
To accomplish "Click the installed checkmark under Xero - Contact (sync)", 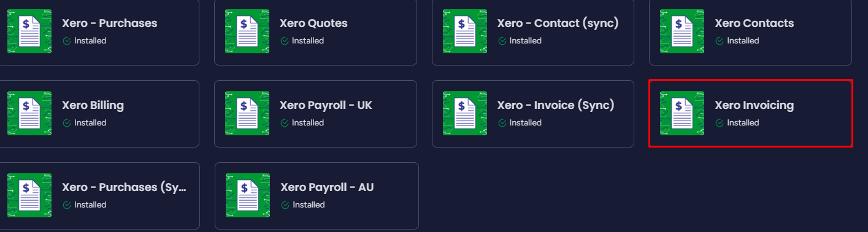I will click(x=502, y=41).
